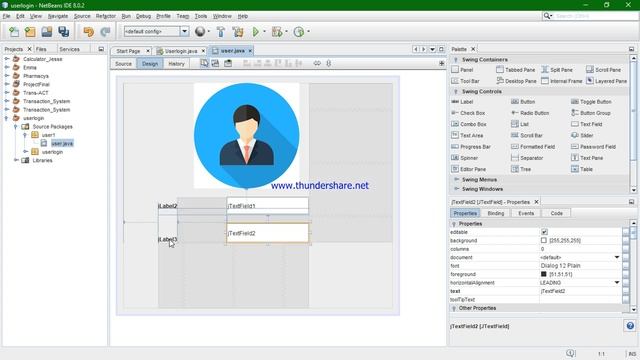The width and height of the screenshot is (640, 360).
Task: Select the Button component in Palette
Action: [x=523, y=102]
